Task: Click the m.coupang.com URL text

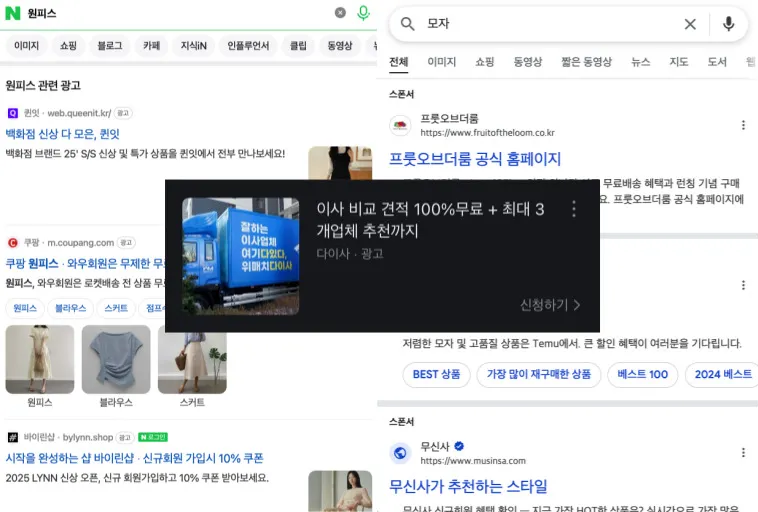Action: pos(81,243)
